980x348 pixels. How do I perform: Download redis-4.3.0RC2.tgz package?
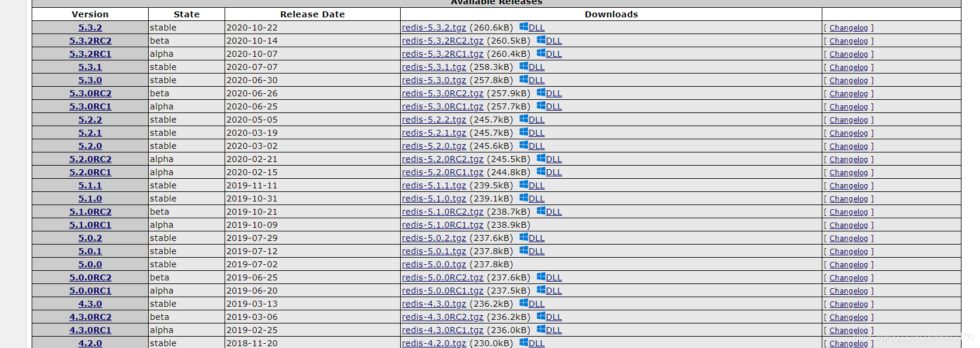pyautogui.click(x=443, y=317)
